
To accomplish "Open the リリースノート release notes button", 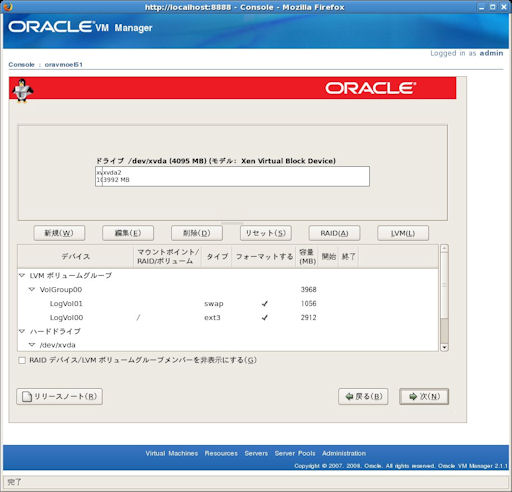I will 59,396.
